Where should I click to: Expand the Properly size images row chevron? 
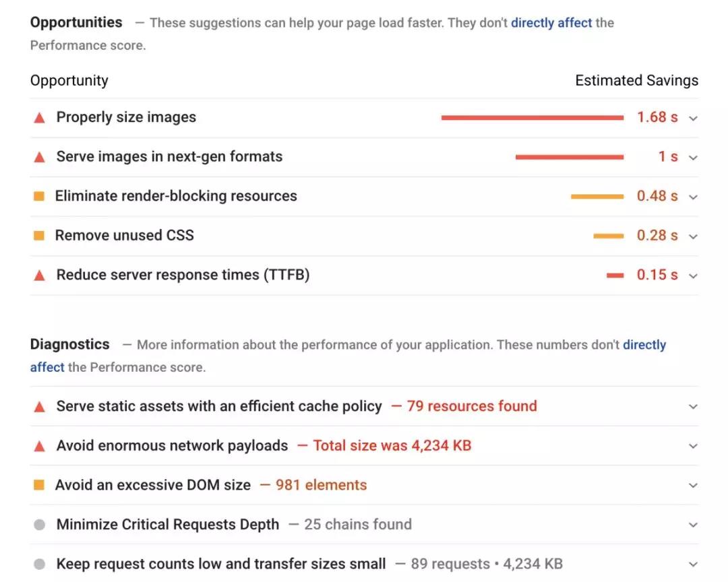pos(693,119)
